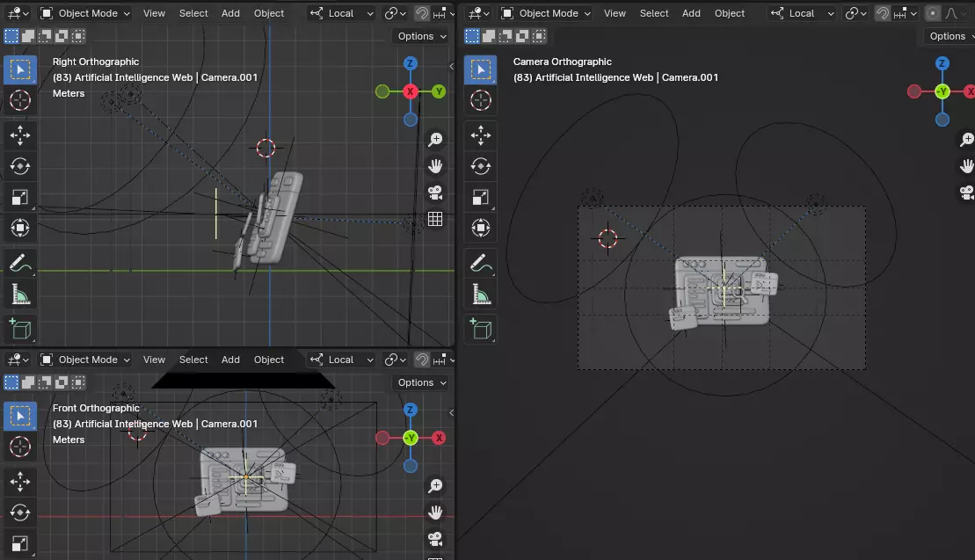Select the Annotate tool in Camera Orthographic viewport
The image size is (975, 560).
pos(481,263)
